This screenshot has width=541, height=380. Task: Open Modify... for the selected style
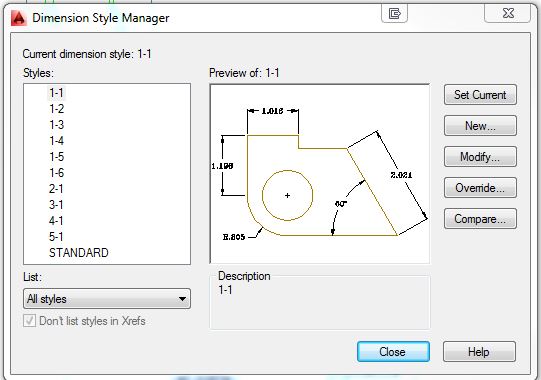click(480, 157)
